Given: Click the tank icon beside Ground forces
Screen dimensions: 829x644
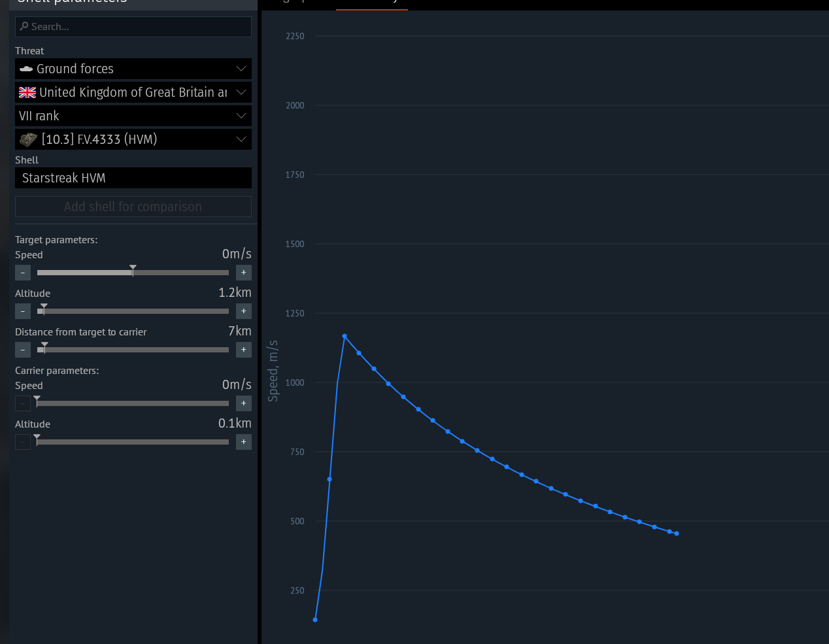Looking at the screenshot, I should click(x=26, y=69).
